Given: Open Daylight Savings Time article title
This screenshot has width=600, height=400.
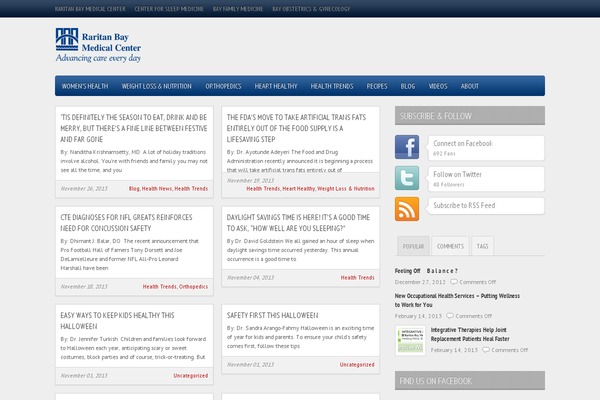Looking at the screenshot, I should (x=298, y=223).
